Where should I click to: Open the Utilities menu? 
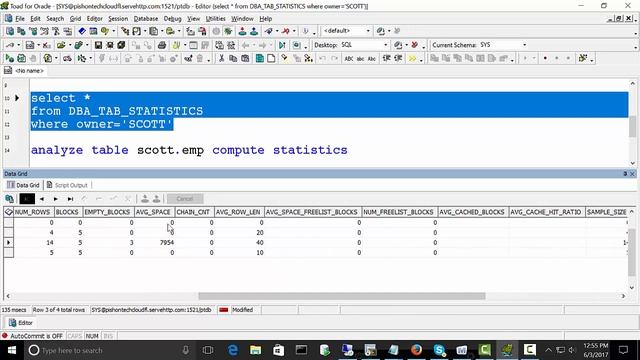coord(215,19)
